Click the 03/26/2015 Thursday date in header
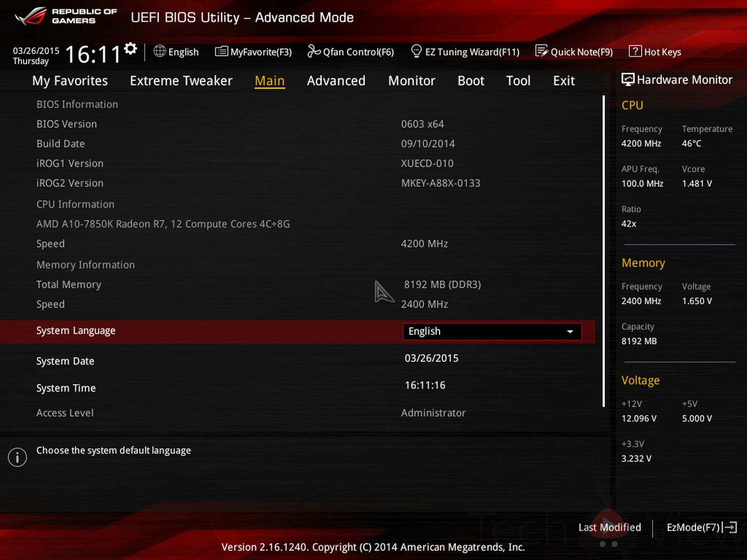This screenshot has width=747, height=560. pos(36,55)
